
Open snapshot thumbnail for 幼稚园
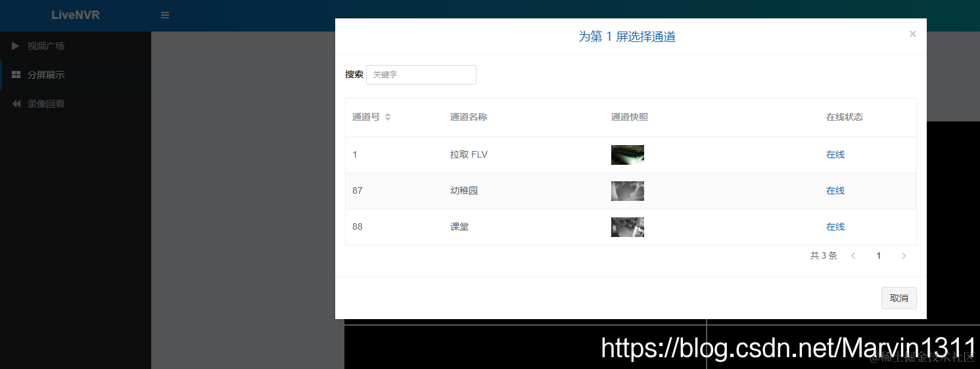point(628,191)
